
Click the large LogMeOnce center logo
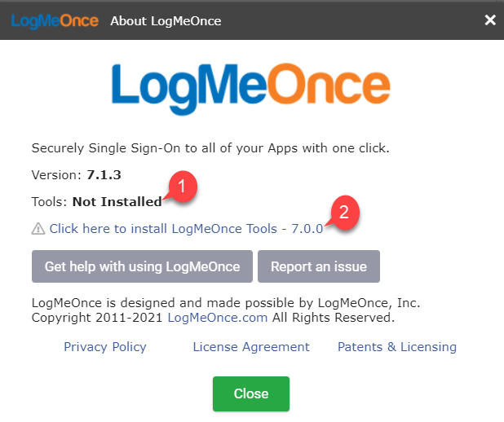click(x=251, y=89)
